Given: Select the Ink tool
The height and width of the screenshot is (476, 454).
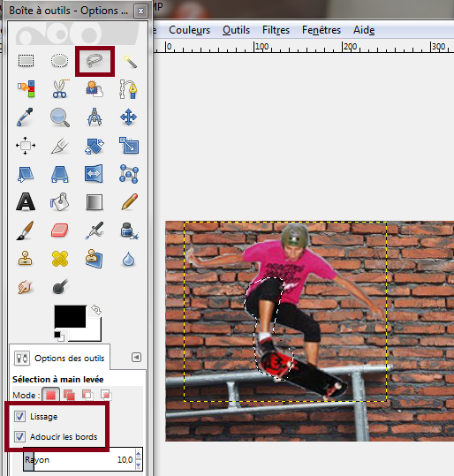Looking at the screenshot, I should pos(130,230).
